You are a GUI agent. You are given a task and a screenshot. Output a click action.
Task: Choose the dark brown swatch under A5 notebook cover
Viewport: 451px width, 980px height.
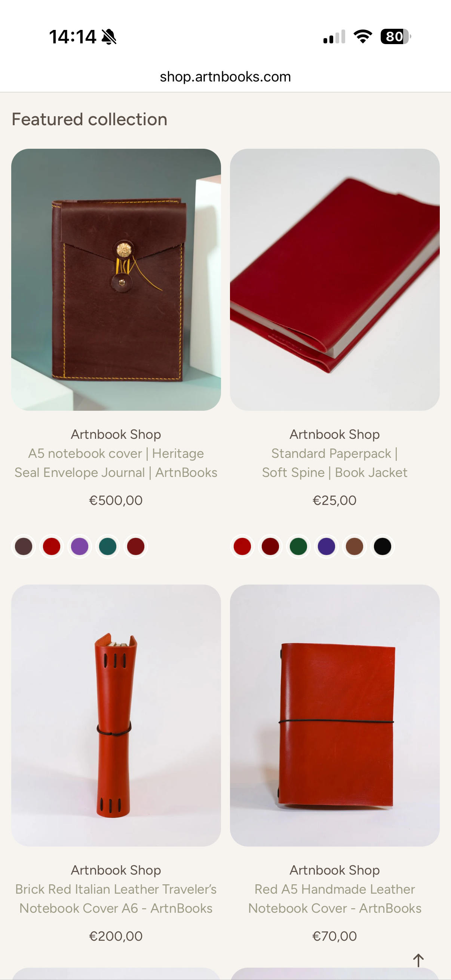coord(24,547)
